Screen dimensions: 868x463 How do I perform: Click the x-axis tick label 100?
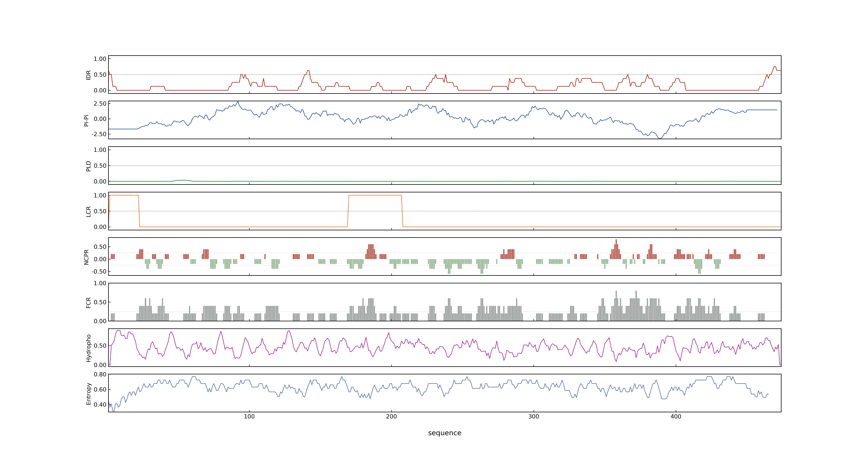(249, 416)
